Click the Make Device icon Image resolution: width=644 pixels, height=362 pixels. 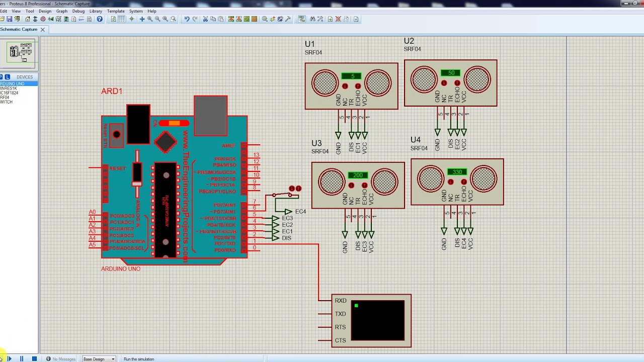tap(273, 19)
